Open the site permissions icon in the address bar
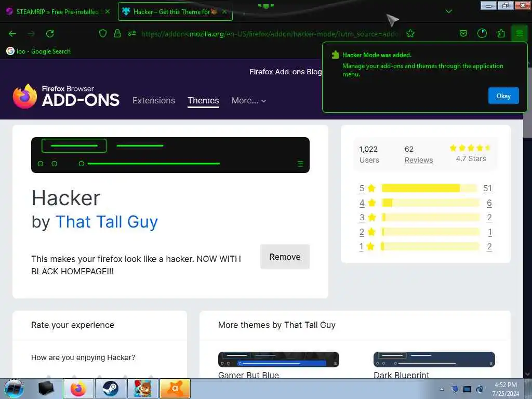Screen dimensions: 532x399 pos(132,33)
